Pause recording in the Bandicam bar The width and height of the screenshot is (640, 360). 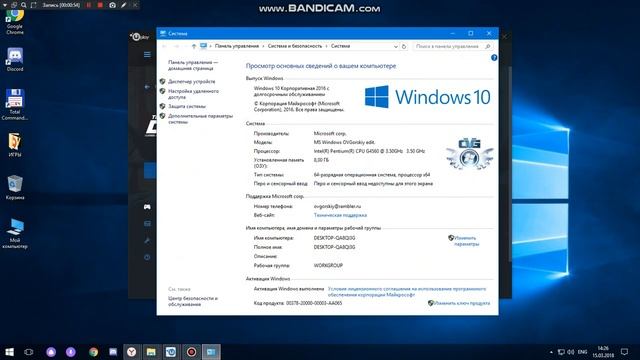click(x=89, y=5)
